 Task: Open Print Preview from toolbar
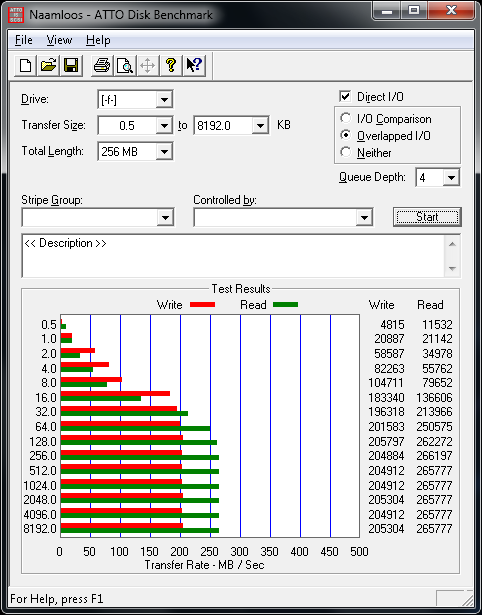coord(125,65)
